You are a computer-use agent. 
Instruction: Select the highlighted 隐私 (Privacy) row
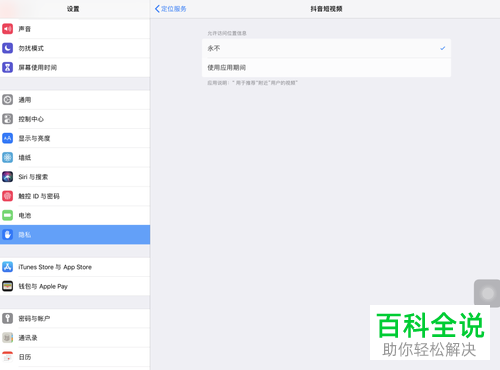point(75,235)
